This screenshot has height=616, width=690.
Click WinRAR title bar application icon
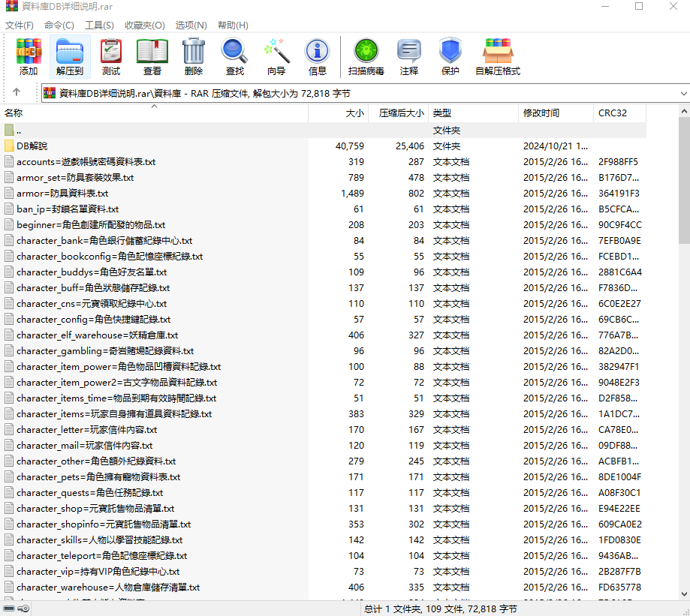click(12, 6)
